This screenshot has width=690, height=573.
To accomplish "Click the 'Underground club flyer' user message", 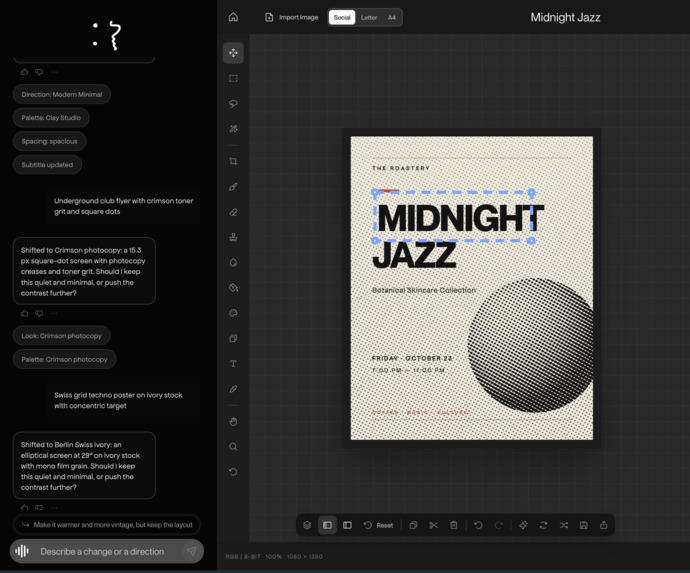I will (124, 206).
